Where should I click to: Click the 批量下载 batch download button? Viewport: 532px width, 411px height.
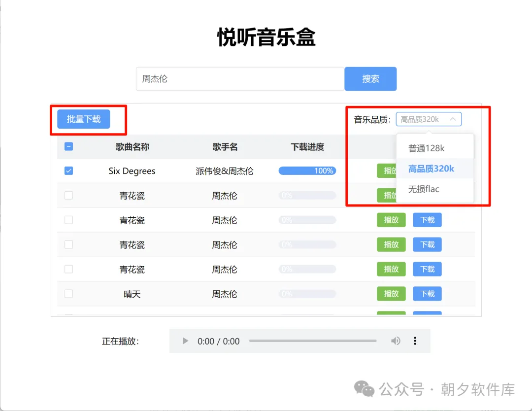83,119
